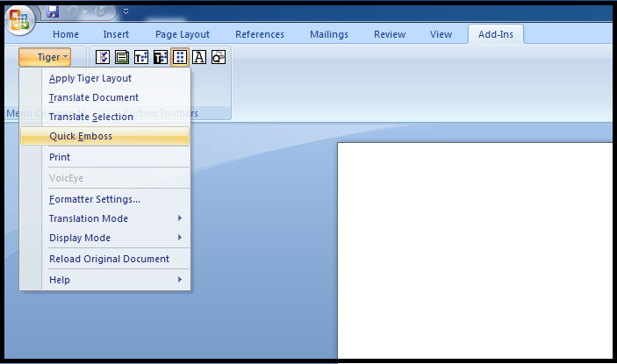Toggle the highlighted braille dots icon
617x364 pixels.
point(180,57)
